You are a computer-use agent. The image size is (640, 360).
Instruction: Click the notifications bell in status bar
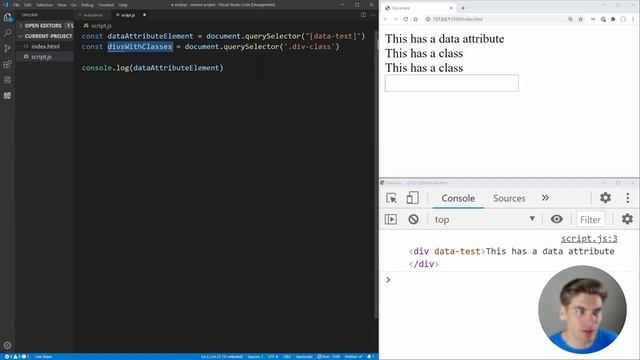[x=370, y=357]
